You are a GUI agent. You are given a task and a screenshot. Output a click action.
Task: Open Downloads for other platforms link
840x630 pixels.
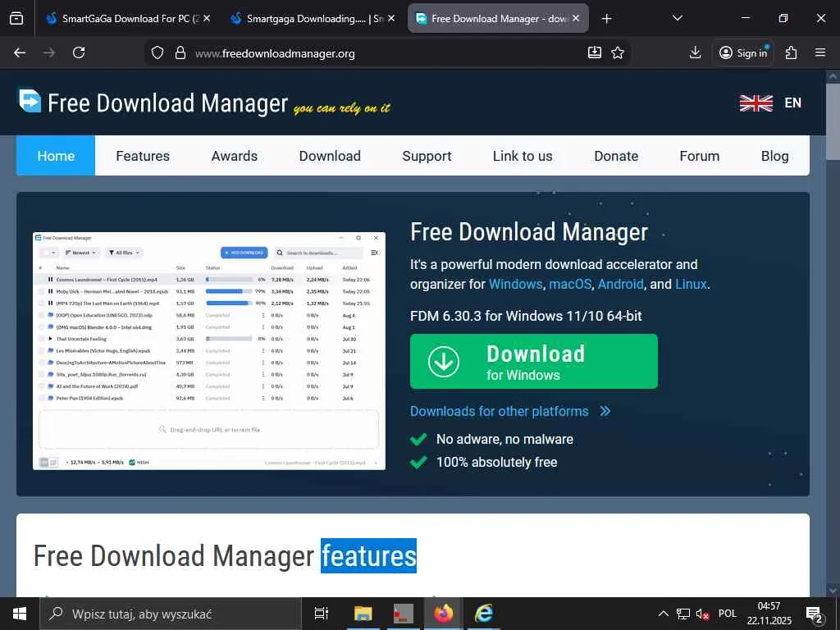pyautogui.click(x=500, y=411)
